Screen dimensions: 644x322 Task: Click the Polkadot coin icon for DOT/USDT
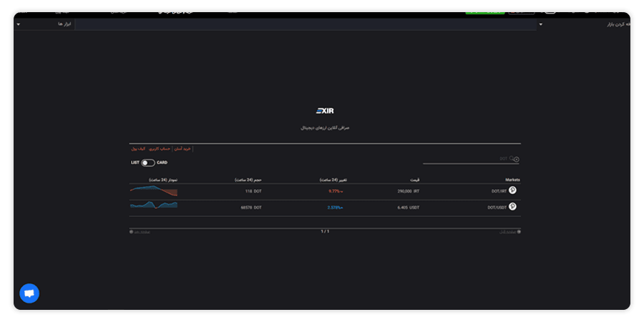(512, 207)
